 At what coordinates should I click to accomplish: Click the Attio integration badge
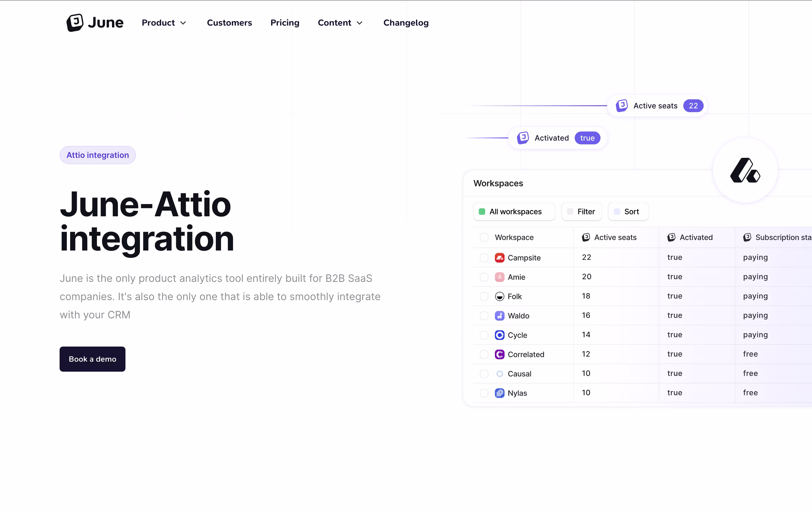click(x=98, y=155)
